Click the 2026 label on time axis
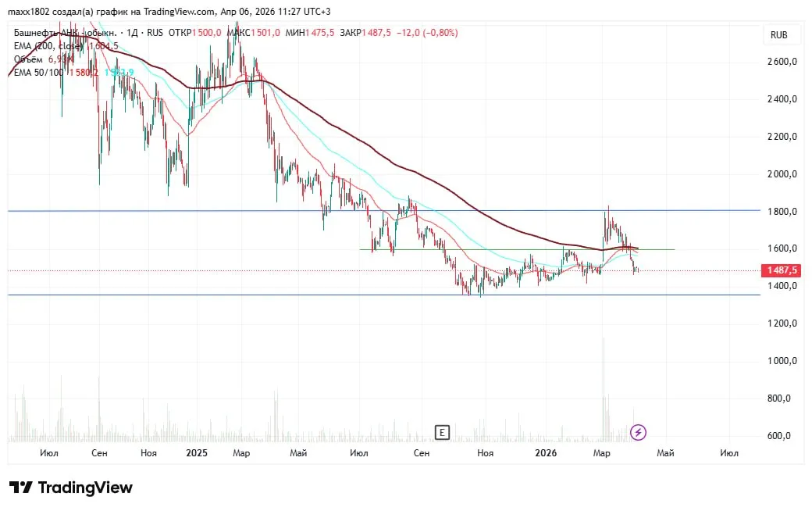812x511 pixels. (x=546, y=453)
